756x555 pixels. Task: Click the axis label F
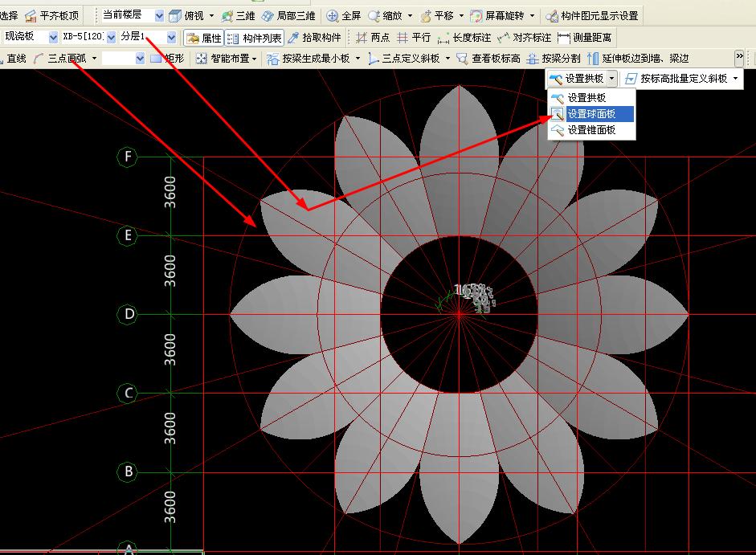(127, 157)
